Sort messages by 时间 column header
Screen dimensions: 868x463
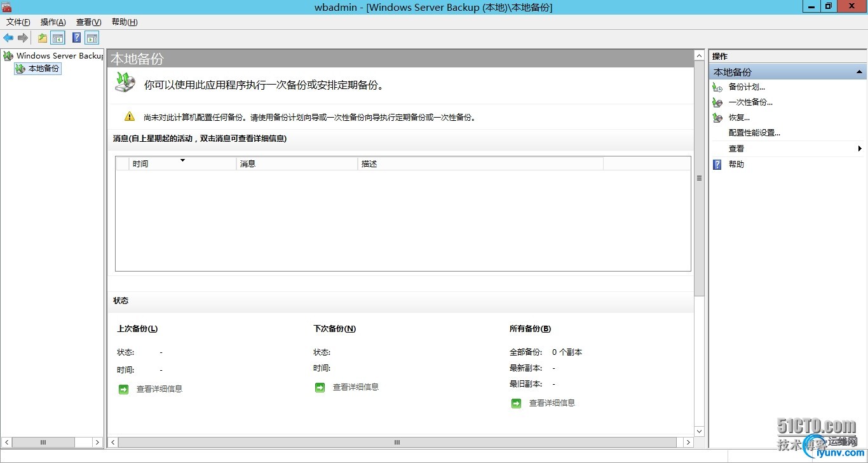click(x=182, y=164)
